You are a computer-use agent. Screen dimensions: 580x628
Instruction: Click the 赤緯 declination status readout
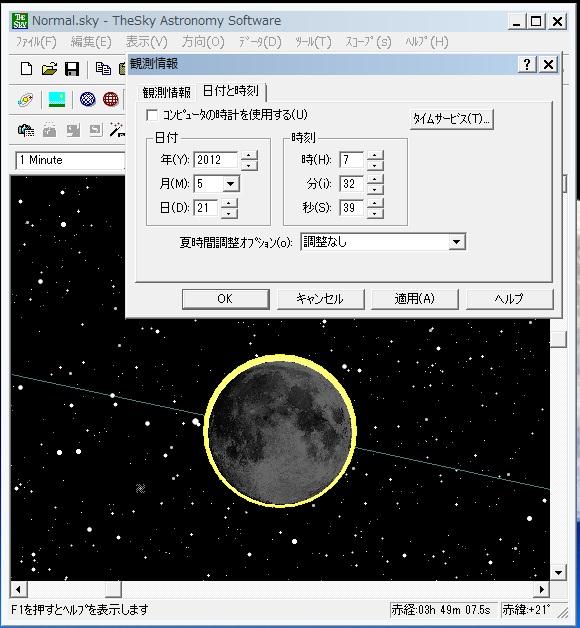click(530, 610)
